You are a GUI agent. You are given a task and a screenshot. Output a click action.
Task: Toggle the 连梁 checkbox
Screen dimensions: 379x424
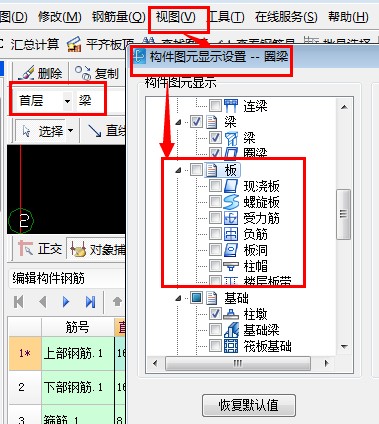point(215,106)
